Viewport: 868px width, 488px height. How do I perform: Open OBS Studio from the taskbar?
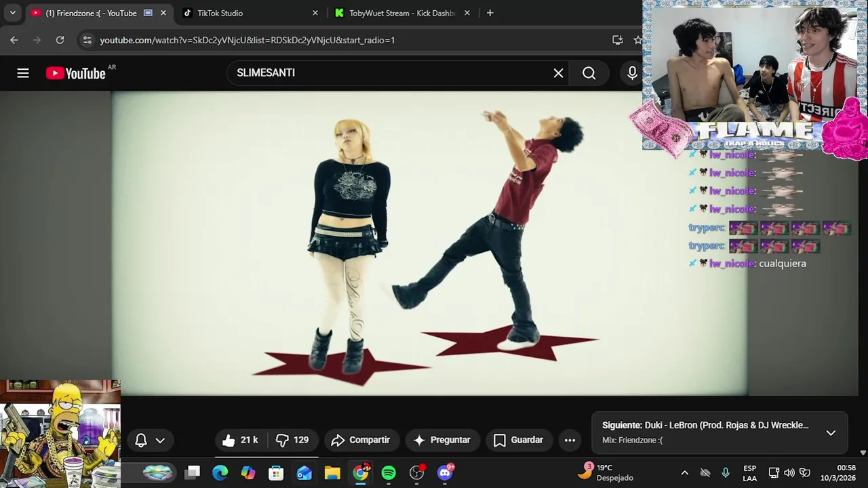click(x=417, y=472)
